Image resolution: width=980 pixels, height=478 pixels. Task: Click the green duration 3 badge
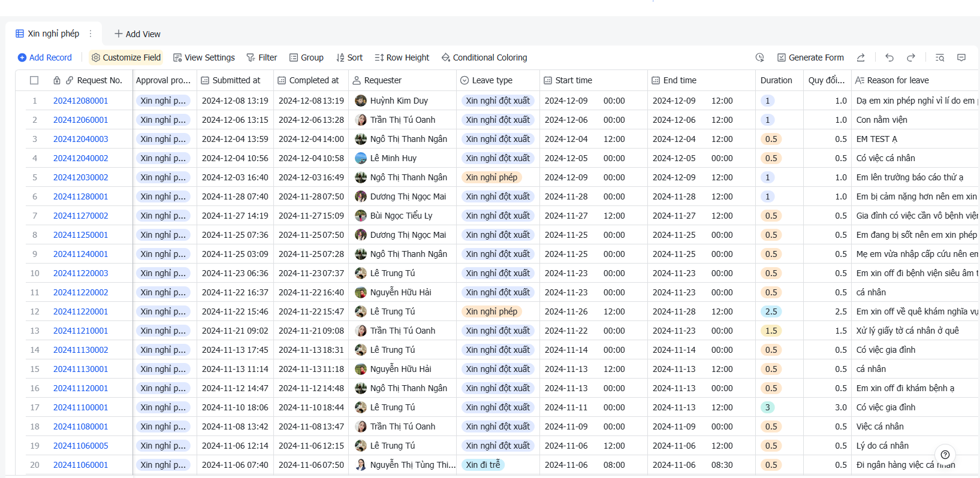[767, 407]
